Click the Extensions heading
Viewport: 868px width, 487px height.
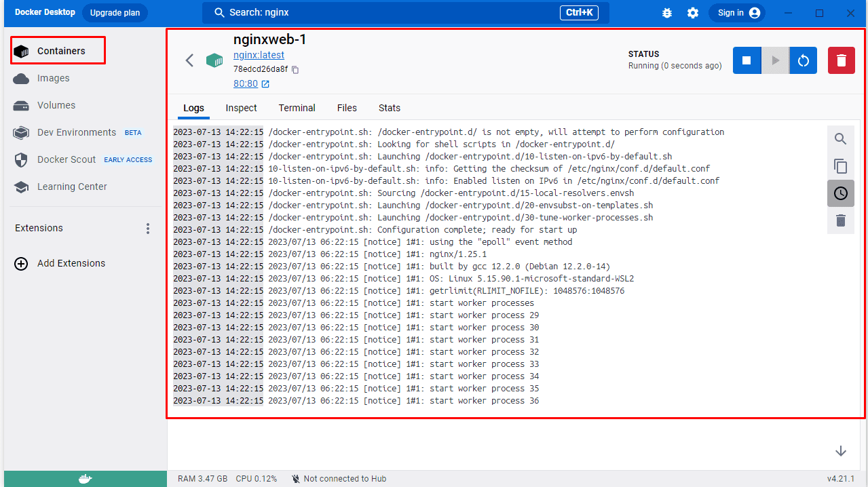pos(39,228)
